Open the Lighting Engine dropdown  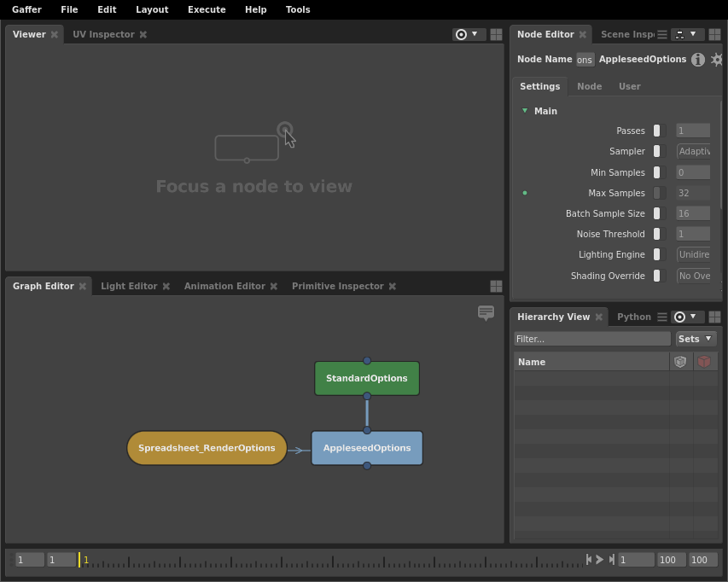(x=693, y=254)
